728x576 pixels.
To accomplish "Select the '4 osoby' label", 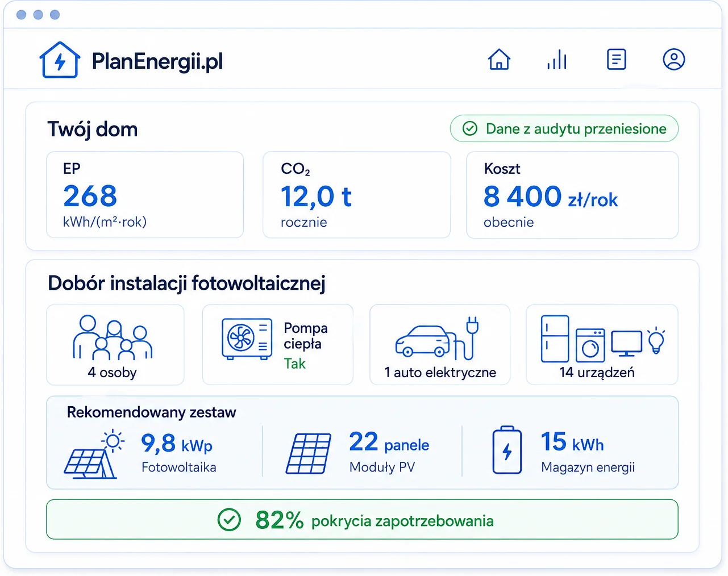I will 113,373.
